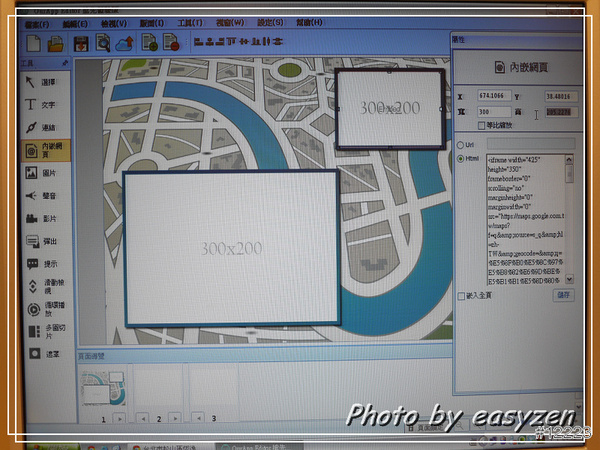Viewport: 600px width, 450px height.
Task: Open the folder icon in toolbar
Action: pos(56,42)
